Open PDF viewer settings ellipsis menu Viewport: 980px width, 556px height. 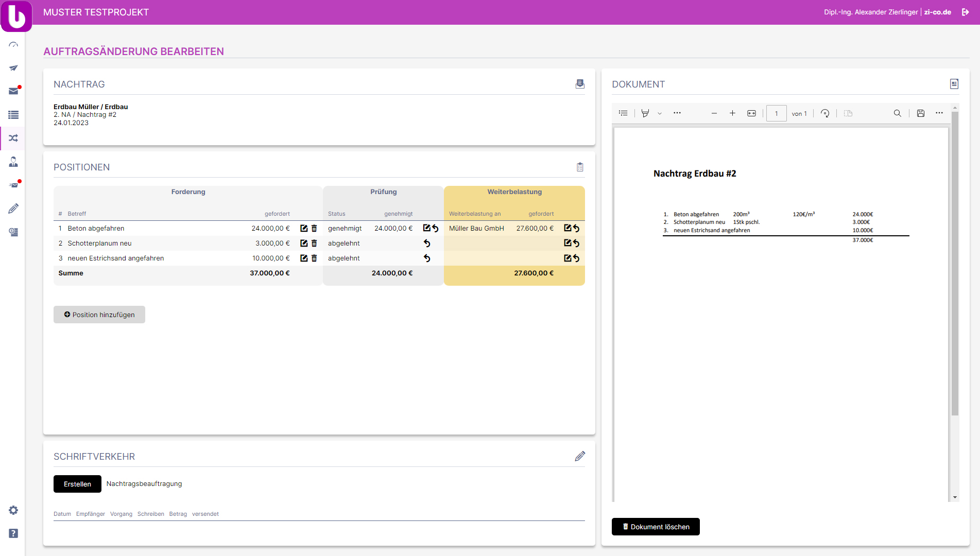[939, 113]
